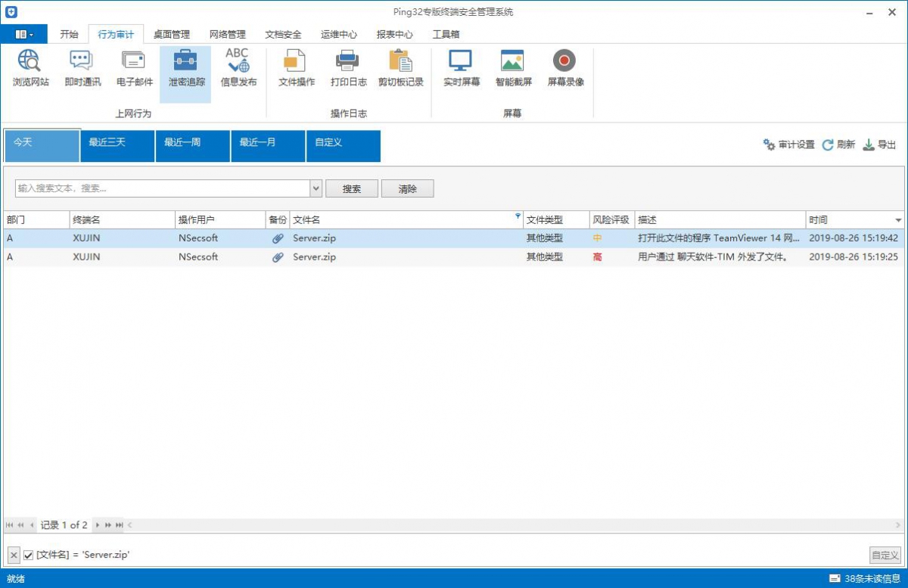This screenshot has width=908, height=588.
Task: Click 风险评级 column header
Action: (x=612, y=219)
